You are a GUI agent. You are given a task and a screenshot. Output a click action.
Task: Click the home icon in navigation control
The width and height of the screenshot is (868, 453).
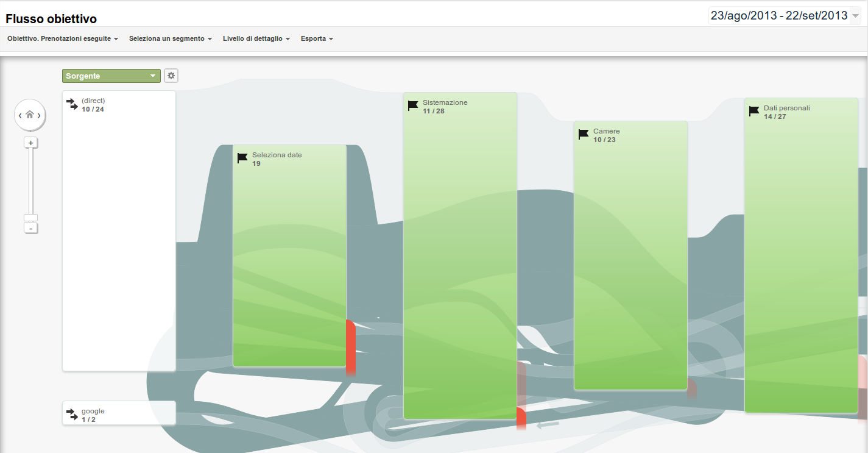point(30,115)
